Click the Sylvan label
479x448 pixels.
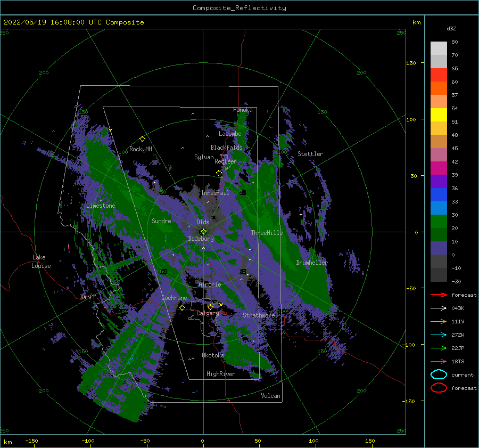(x=204, y=157)
